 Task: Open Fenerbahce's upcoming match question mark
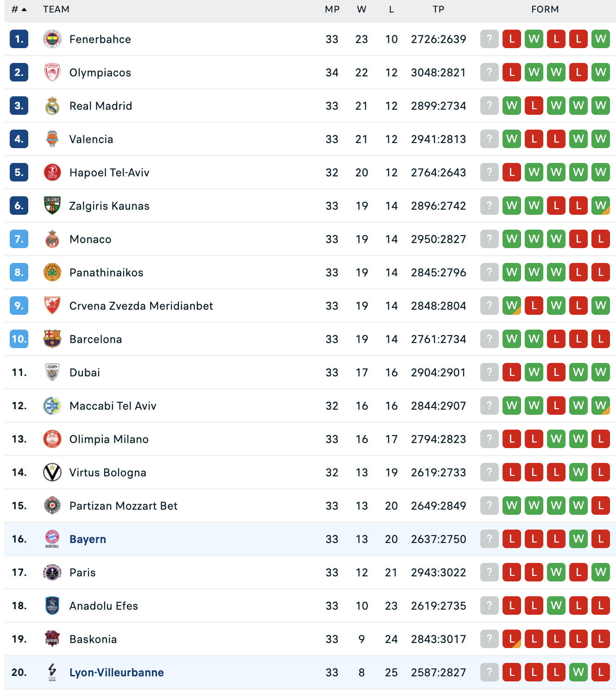click(x=489, y=39)
